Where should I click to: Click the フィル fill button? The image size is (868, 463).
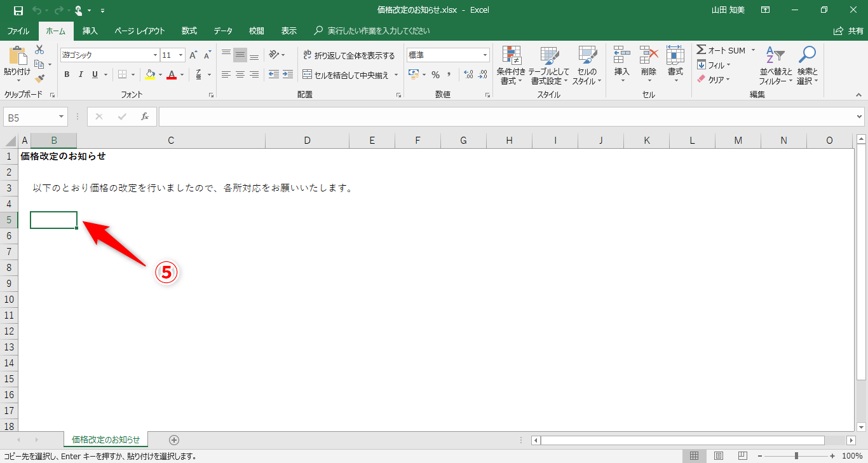point(714,65)
